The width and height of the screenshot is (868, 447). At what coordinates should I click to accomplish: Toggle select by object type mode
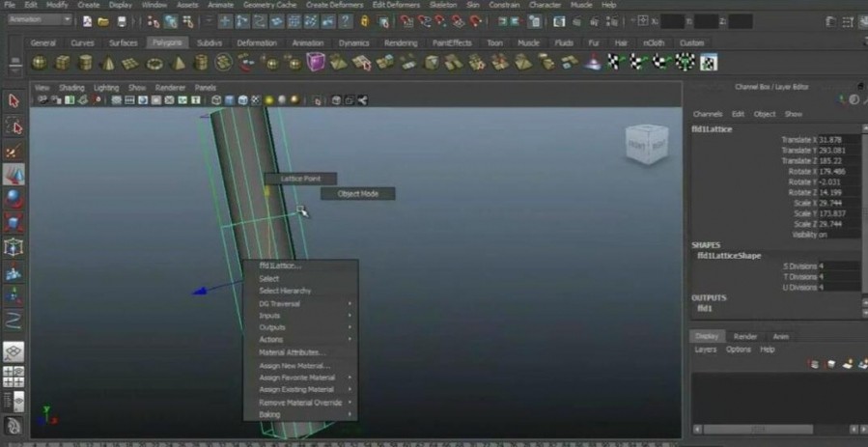point(171,21)
